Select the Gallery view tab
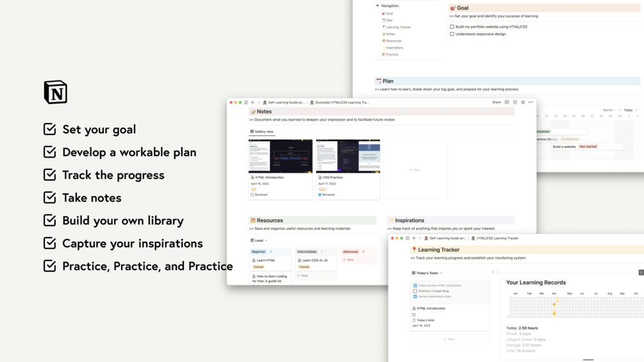 pos(261,132)
